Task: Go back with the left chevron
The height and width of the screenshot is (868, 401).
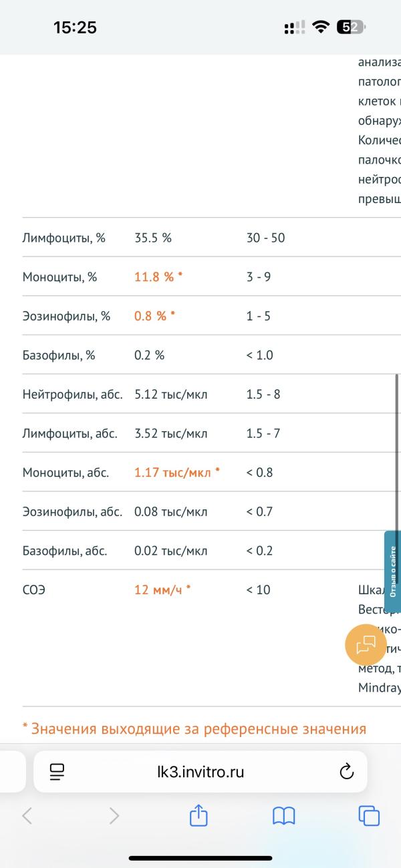Action: coord(27,815)
